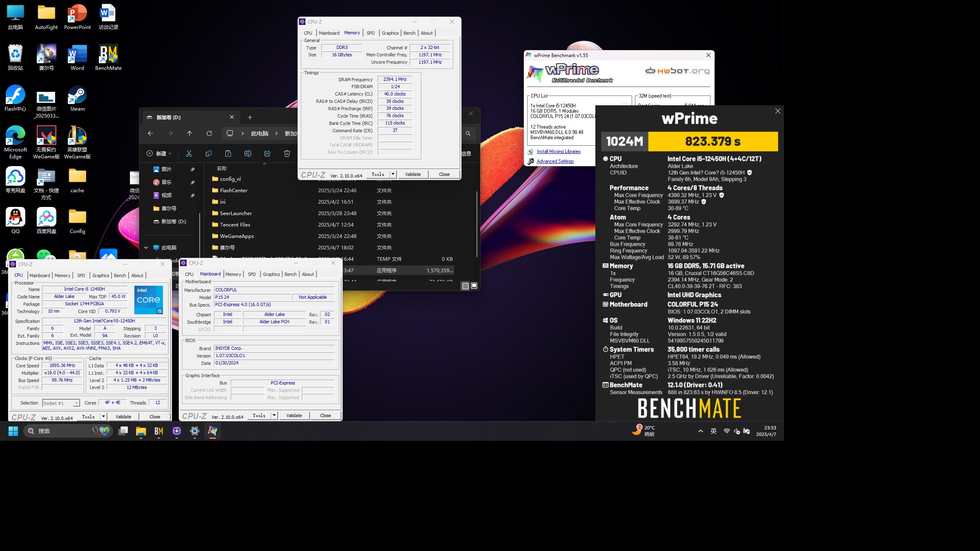Image resolution: width=980 pixels, height=551 pixels.
Task: Add a new tab in File Explorer
Action: pos(249,118)
